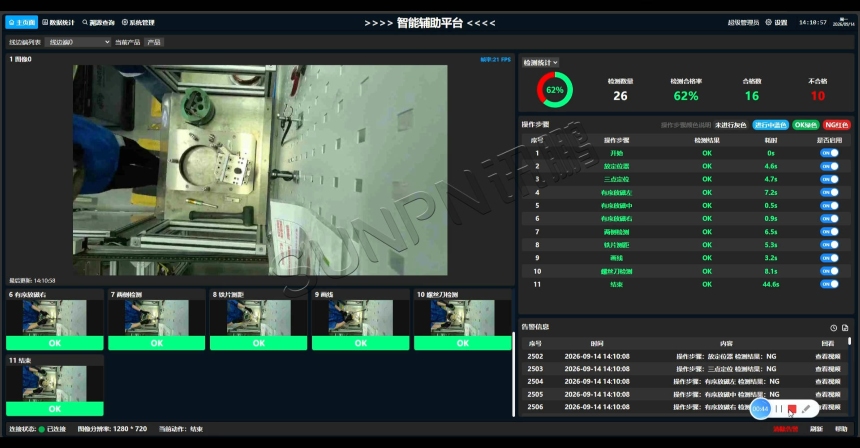Click the 14:10:57 clock display
The image size is (860, 448).
tap(812, 22)
